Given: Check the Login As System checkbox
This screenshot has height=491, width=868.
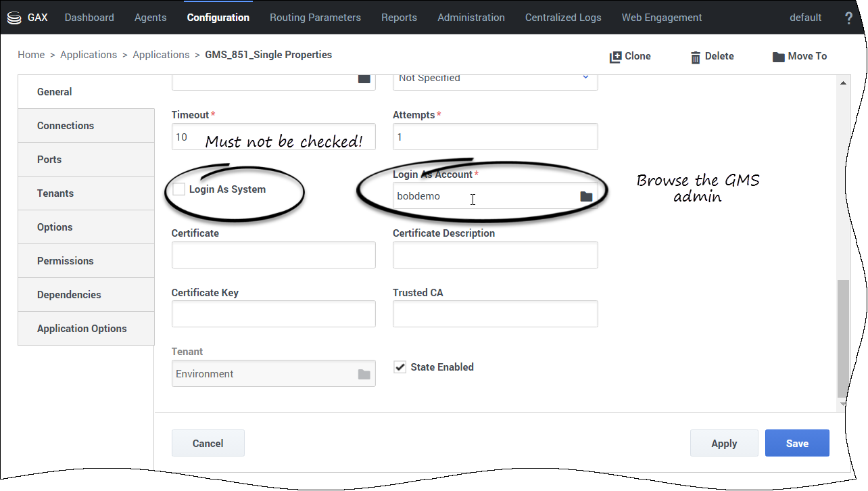Looking at the screenshot, I should pos(178,189).
